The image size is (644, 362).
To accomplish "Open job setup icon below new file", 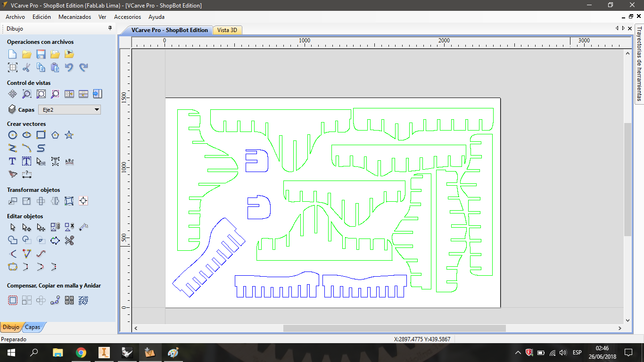I will [13, 67].
